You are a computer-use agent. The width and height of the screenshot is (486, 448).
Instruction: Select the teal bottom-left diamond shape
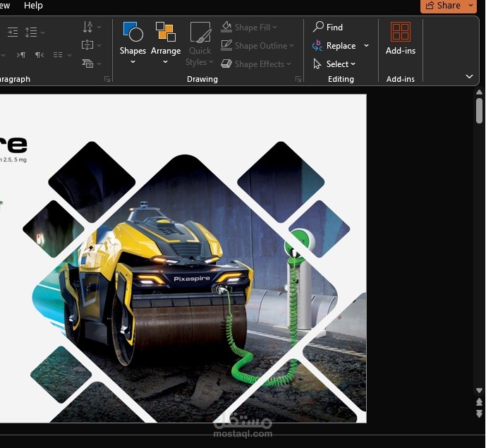[61, 375]
